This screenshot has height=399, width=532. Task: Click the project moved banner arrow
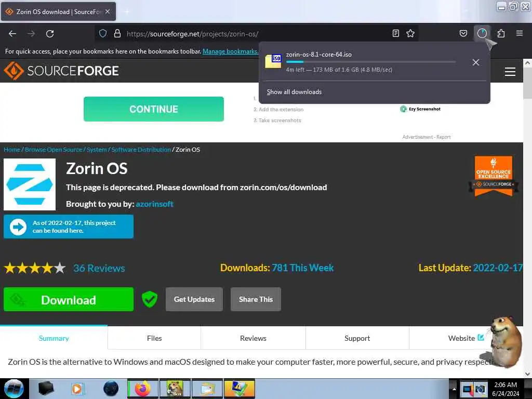pyautogui.click(x=18, y=227)
